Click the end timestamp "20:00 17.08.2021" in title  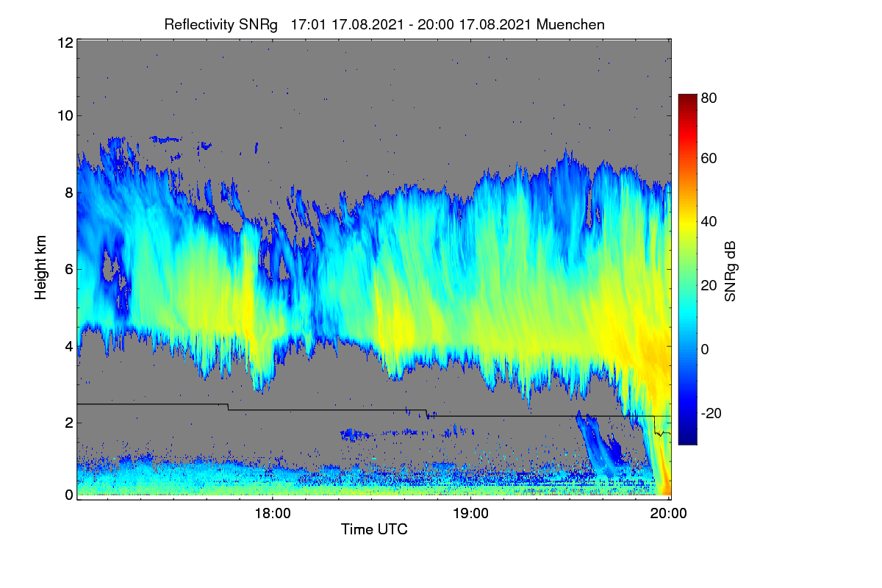(475, 24)
